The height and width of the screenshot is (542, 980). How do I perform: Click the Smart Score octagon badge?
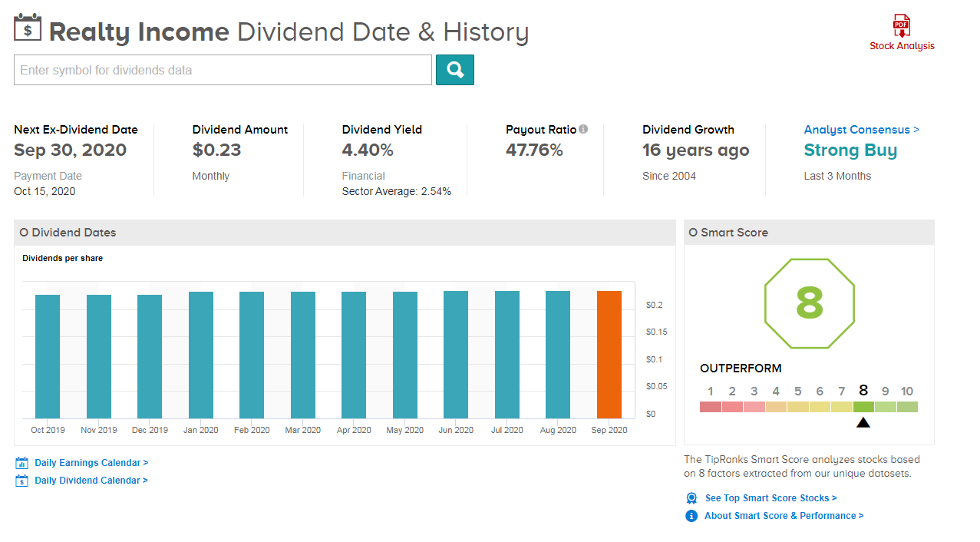pyautogui.click(x=809, y=303)
